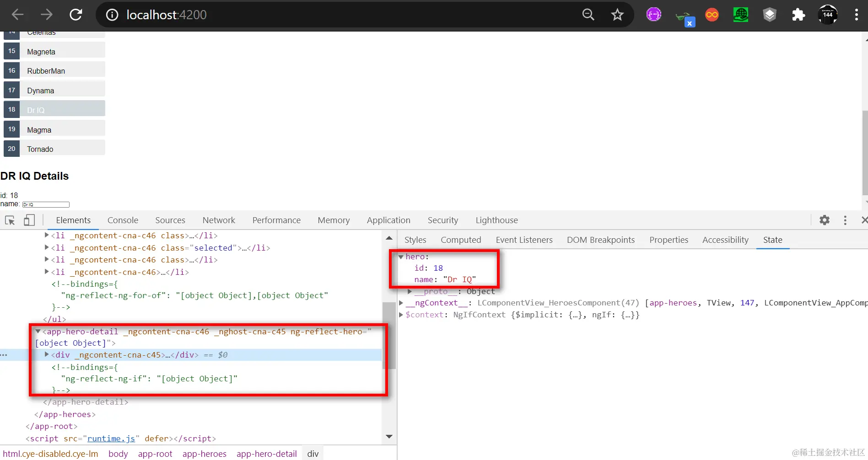Open the Extensions puzzle piece menu
Image resolution: width=868 pixels, height=460 pixels.
[x=798, y=15]
